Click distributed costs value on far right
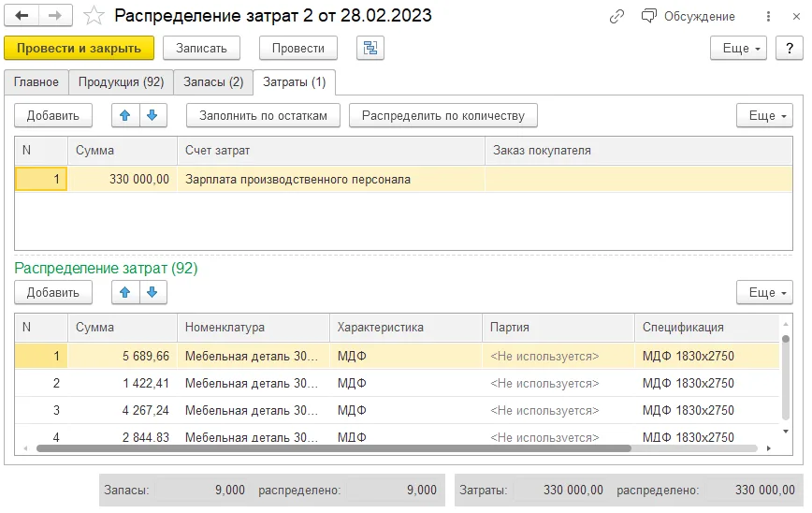 pos(750,491)
